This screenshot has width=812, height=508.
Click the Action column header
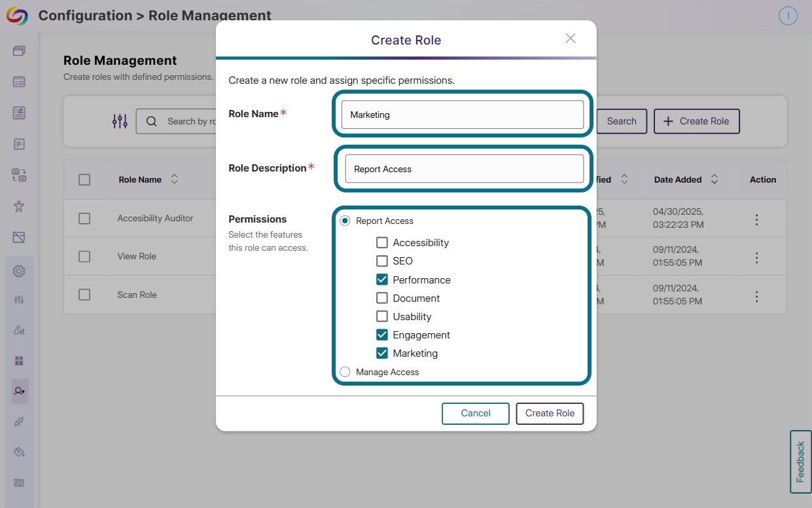pos(763,179)
